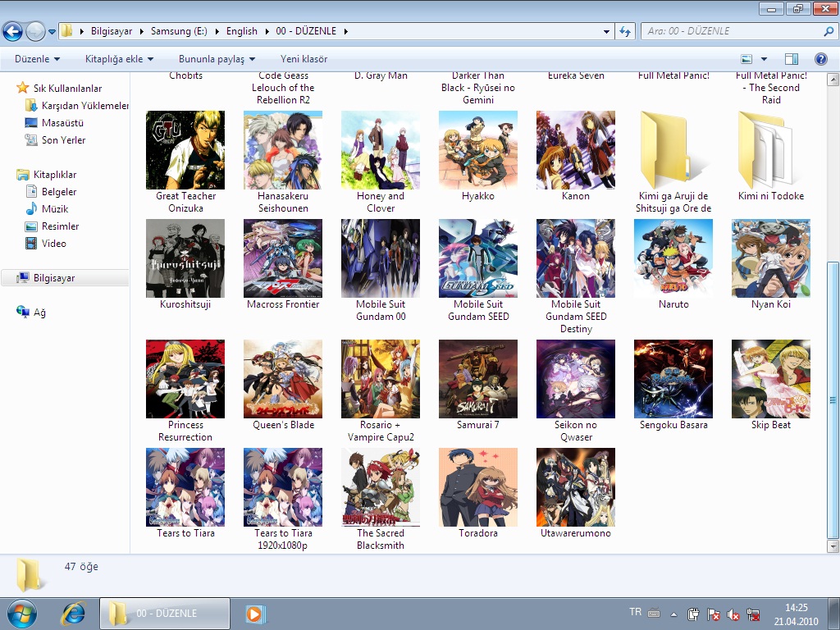This screenshot has height=630, width=840.
Task: Open the Düzenle menu
Action: (37, 59)
